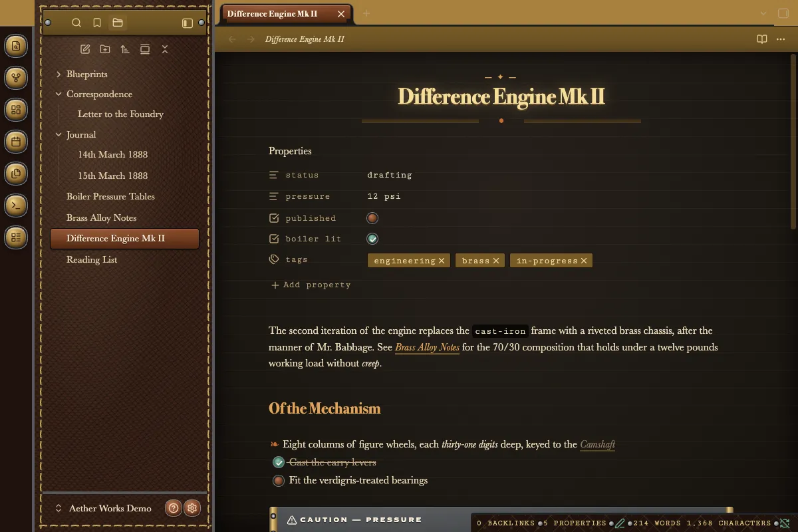Click the tags property icon
The image size is (798, 532).
274,259
